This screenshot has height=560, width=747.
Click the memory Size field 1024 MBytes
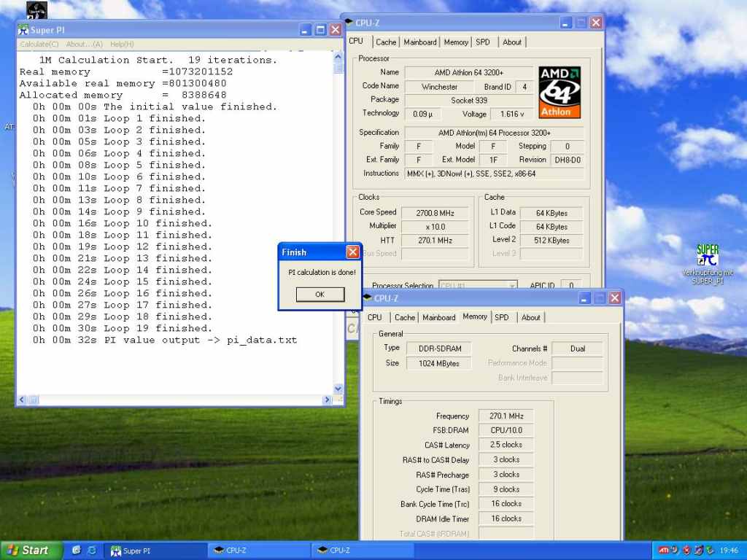pos(439,363)
